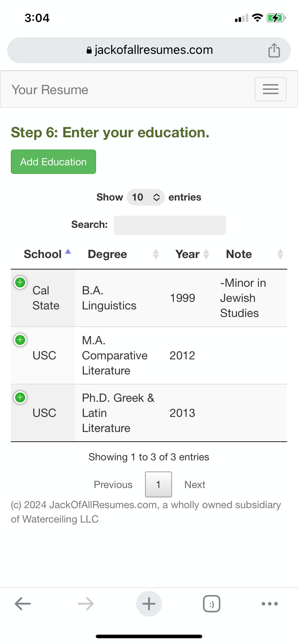Open the hamburger navigation menu
Viewport: 298px width, 644px height.
coord(271,89)
